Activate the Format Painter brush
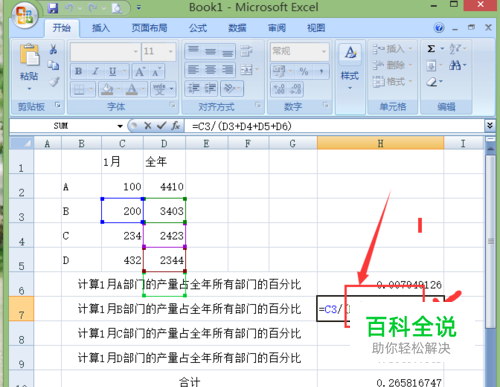Image resolution: width=500 pixels, height=387 pixels. (x=54, y=81)
